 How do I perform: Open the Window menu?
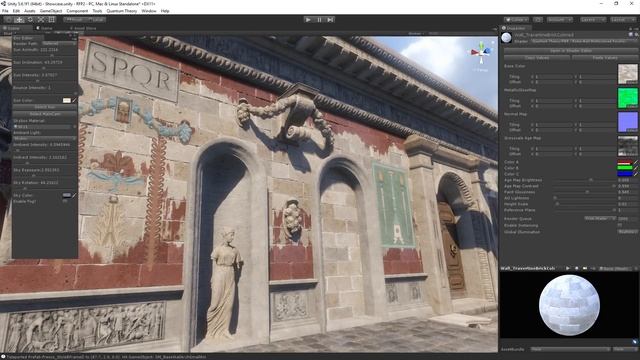[x=149, y=11]
